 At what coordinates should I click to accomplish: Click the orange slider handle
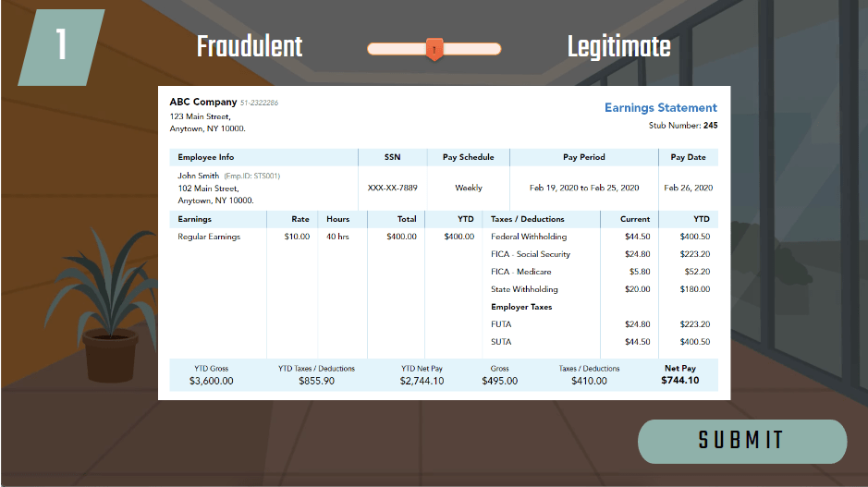pos(434,49)
